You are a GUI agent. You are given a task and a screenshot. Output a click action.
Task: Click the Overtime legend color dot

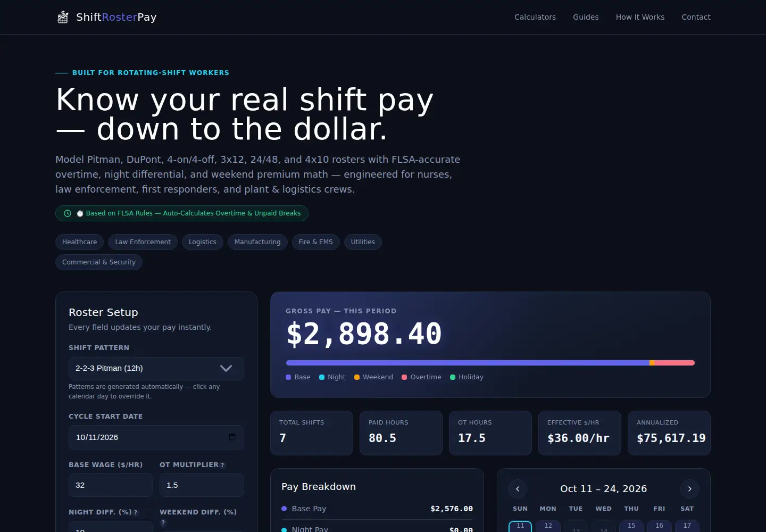coord(404,377)
